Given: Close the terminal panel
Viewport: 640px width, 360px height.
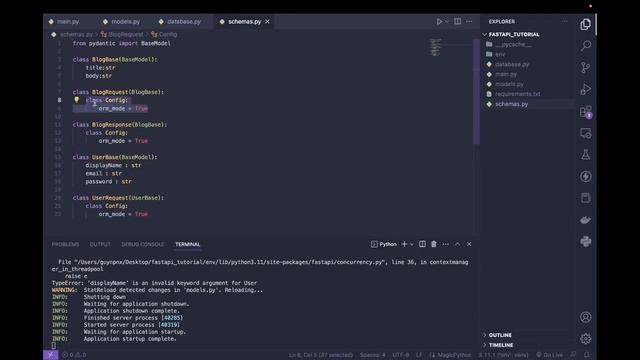Looking at the screenshot, I should (x=469, y=244).
